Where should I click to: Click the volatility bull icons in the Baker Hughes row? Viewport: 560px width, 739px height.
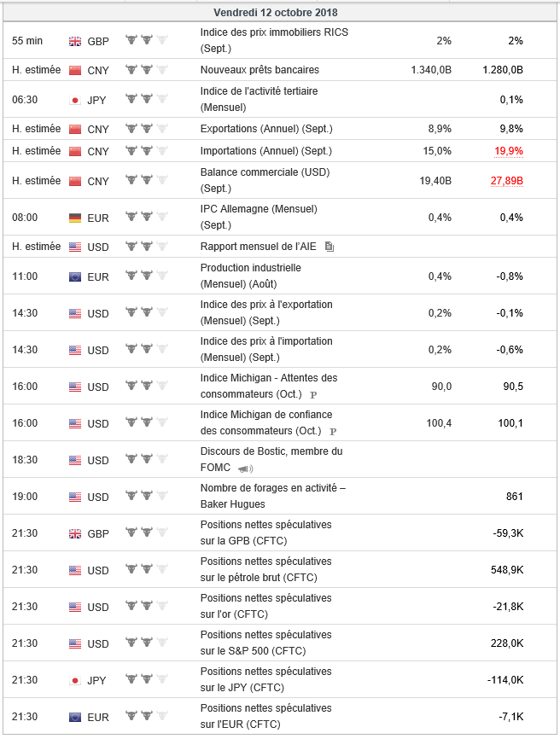point(147,497)
